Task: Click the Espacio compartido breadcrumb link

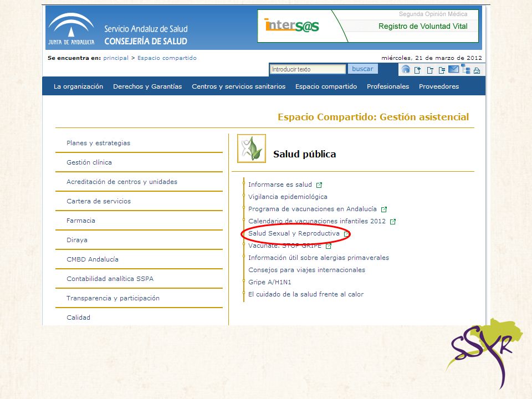Action: (167, 58)
